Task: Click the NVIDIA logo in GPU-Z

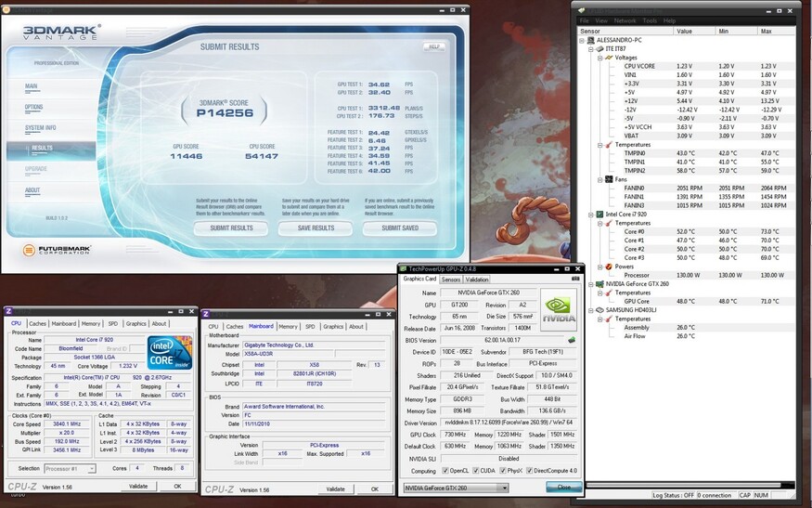Action: tap(560, 310)
